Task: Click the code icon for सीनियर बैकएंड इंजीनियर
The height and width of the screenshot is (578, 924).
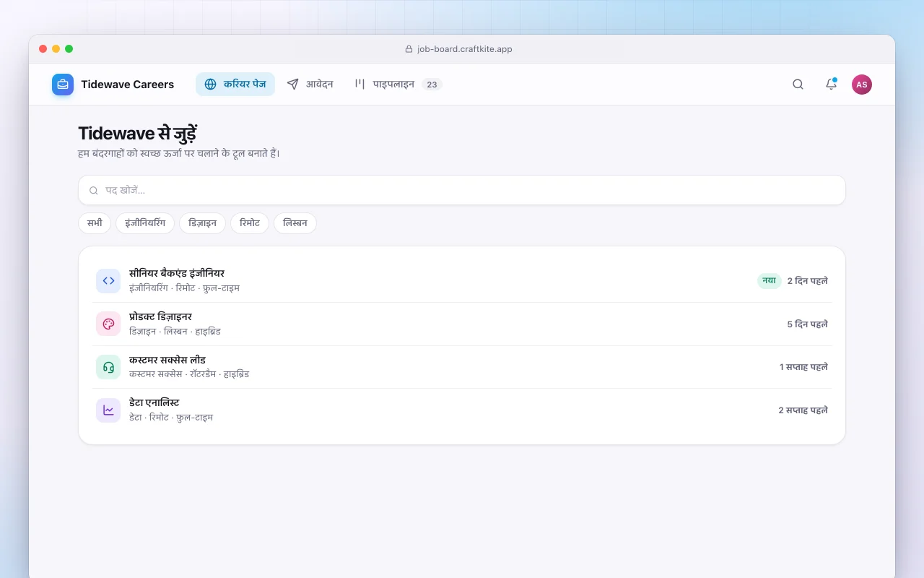Action: coord(108,281)
